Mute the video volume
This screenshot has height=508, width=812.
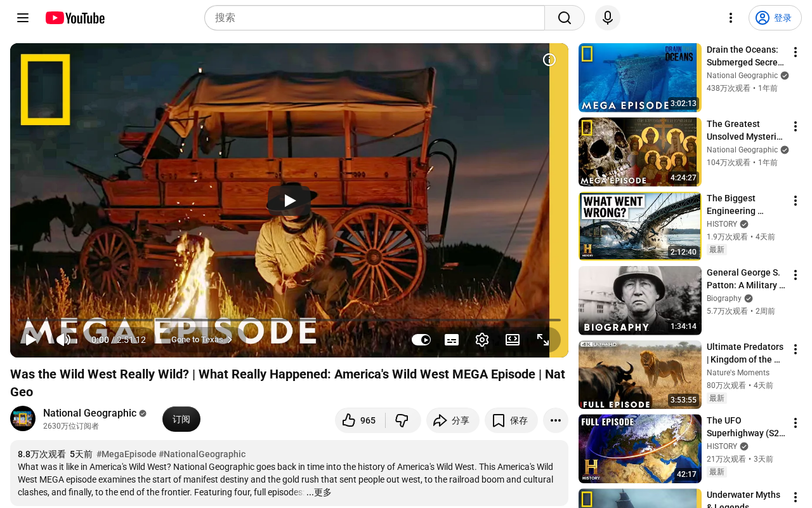point(63,340)
